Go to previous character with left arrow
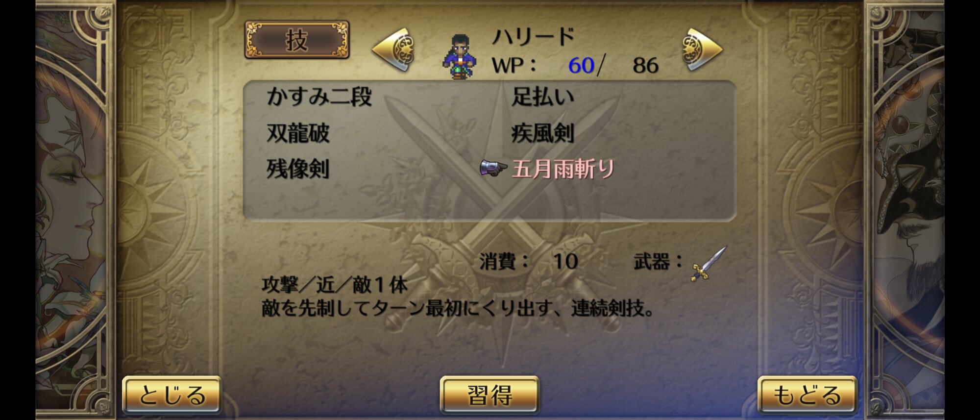 click(393, 49)
